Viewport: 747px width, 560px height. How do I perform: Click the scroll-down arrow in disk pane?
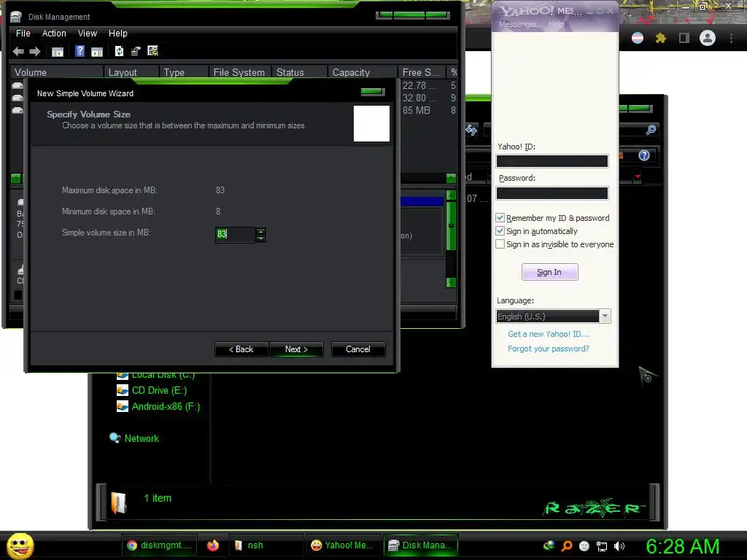tap(451, 282)
